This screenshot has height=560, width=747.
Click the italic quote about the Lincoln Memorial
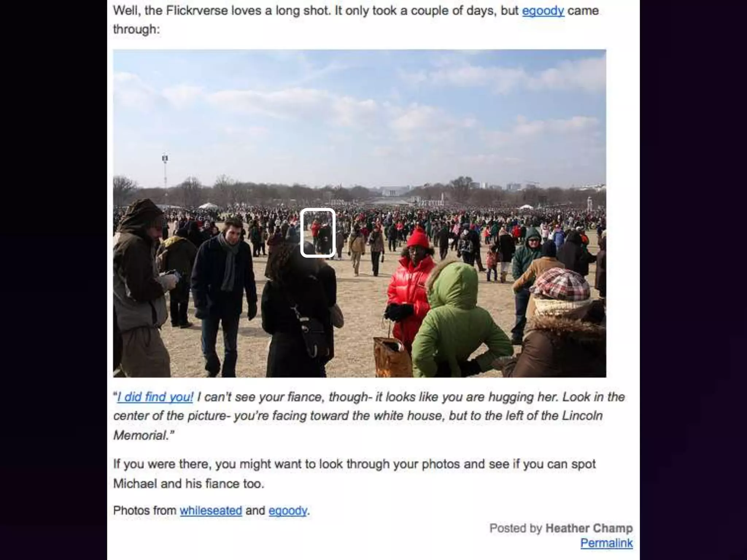(369, 416)
